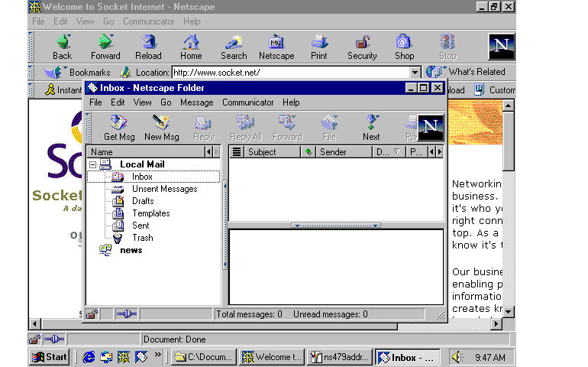Click the Stop toolbar icon

[447, 47]
